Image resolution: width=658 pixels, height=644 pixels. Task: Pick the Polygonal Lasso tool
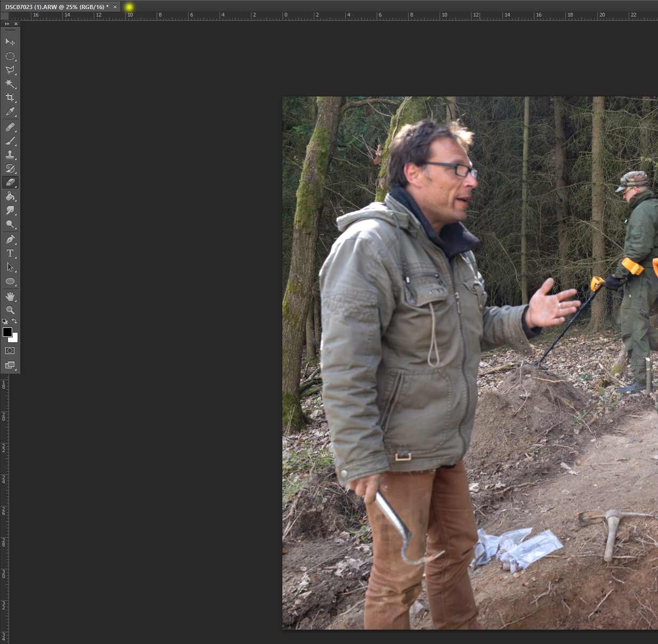pos(10,70)
